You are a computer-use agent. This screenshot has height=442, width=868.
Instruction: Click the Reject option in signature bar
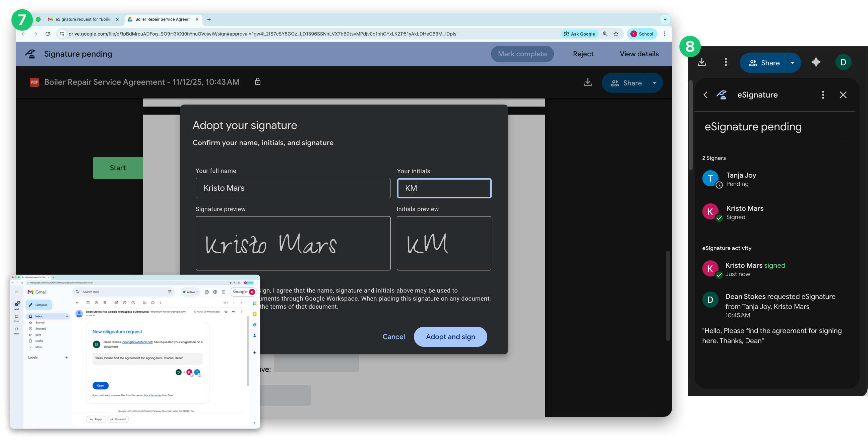583,54
